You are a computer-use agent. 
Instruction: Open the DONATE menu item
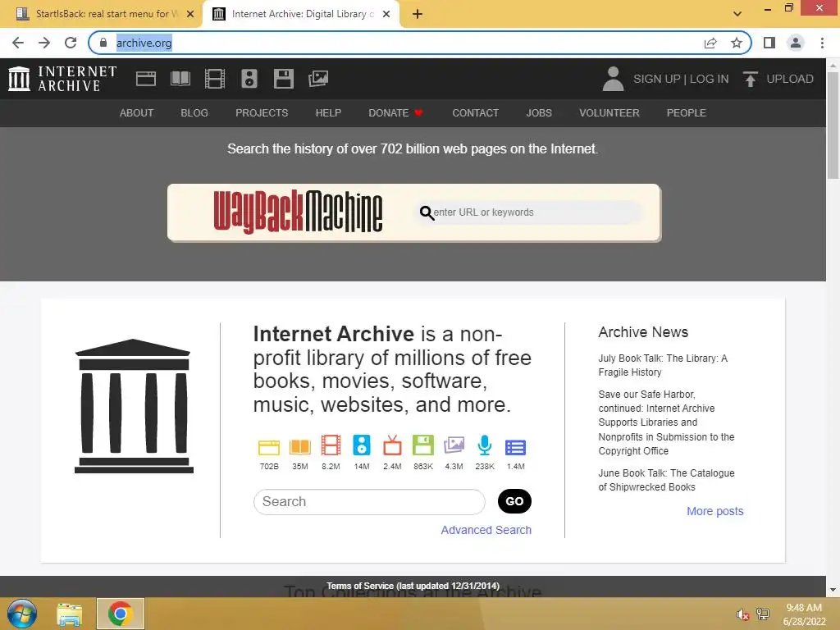[x=395, y=113]
